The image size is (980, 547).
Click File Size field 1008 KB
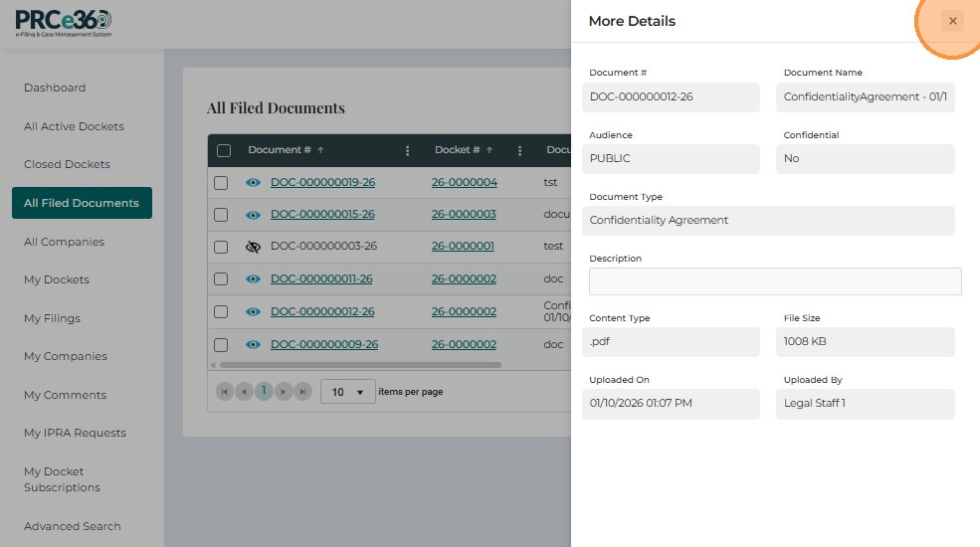[865, 342]
